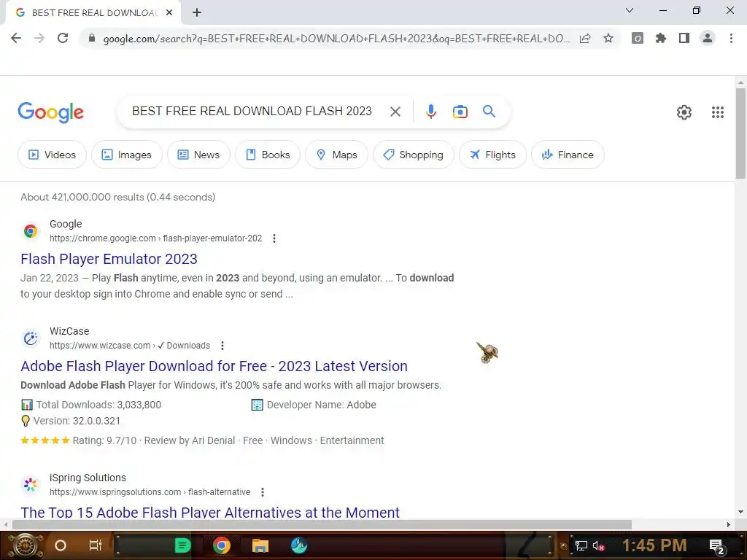Go back to previous page
The image size is (747, 560).
(16, 38)
